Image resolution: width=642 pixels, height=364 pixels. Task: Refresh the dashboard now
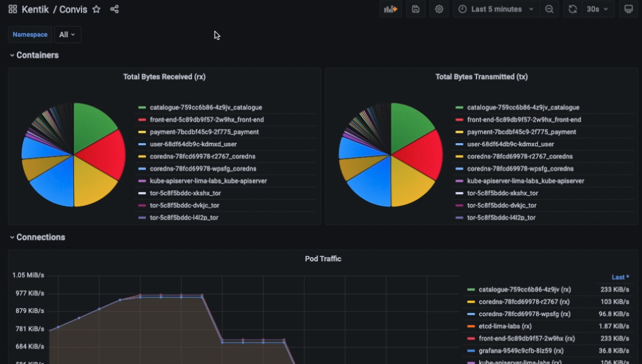tap(572, 9)
